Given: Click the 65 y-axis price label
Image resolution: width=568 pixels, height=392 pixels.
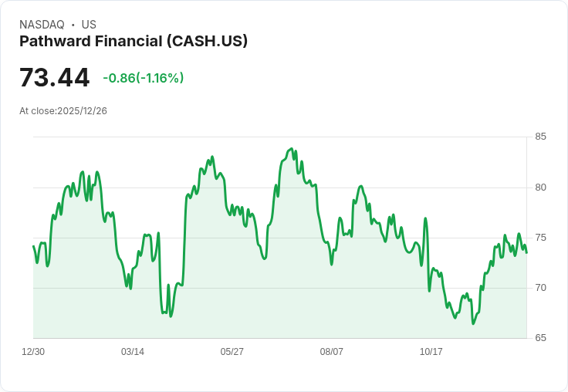Looking at the screenshot, I should point(540,338).
